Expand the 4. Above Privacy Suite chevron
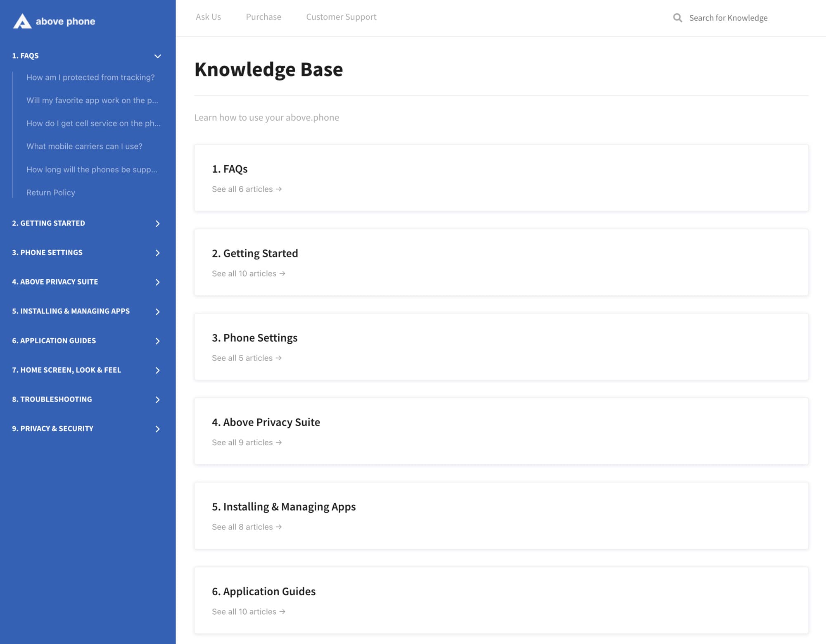The image size is (826, 644). (x=157, y=282)
